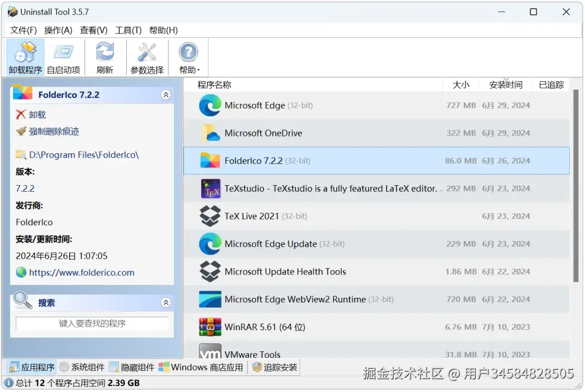
Task: Open the 查看(V) menu
Action: coord(94,30)
